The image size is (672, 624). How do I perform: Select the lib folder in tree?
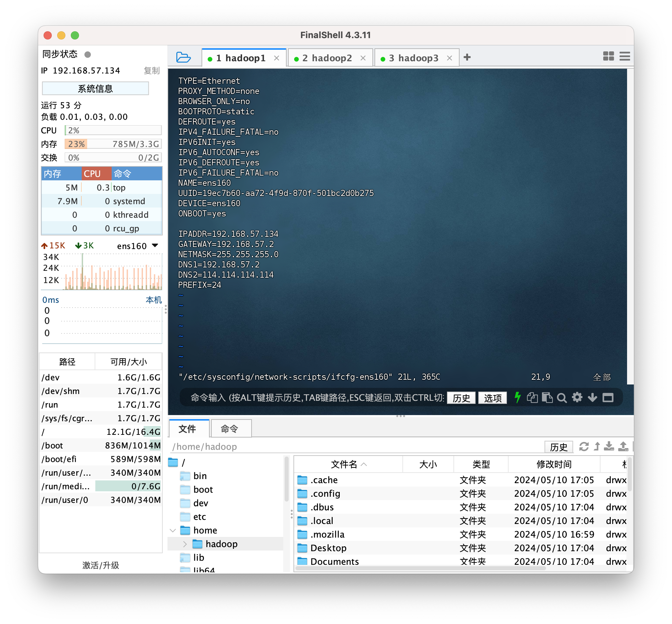(x=192, y=557)
